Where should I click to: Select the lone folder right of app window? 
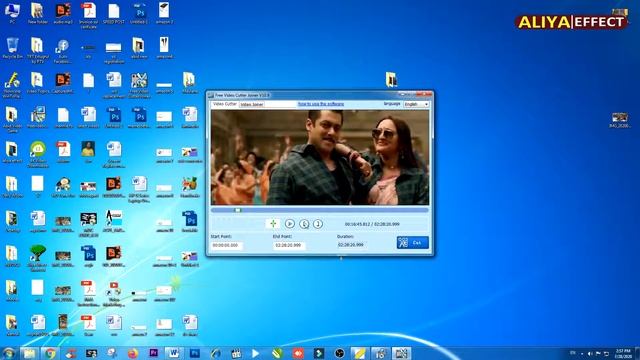(x=391, y=79)
